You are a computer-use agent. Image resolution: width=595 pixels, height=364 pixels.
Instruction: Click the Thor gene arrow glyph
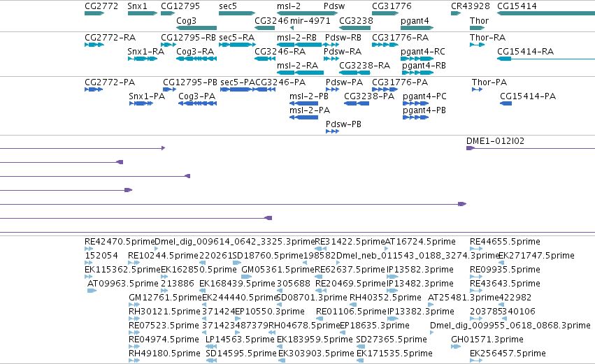point(477,28)
